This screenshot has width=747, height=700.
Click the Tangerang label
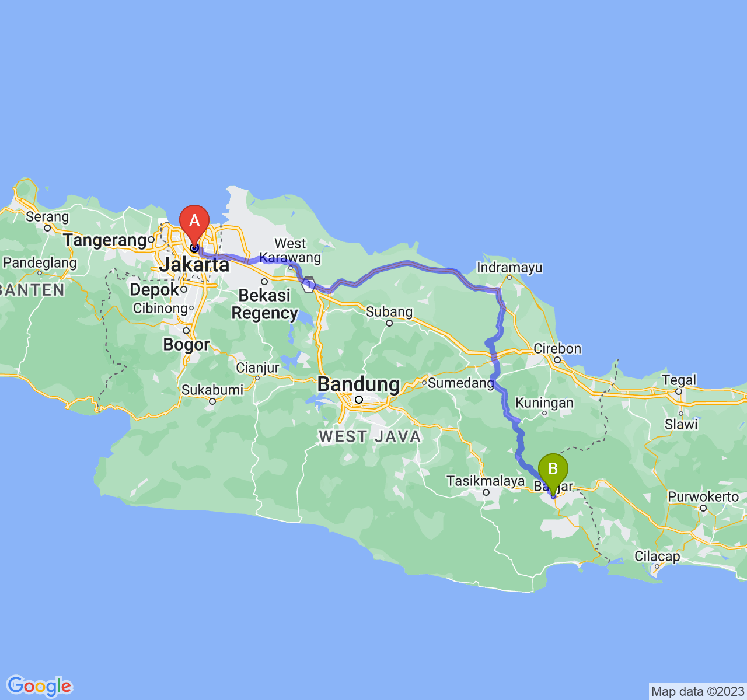pyautogui.click(x=105, y=240)
